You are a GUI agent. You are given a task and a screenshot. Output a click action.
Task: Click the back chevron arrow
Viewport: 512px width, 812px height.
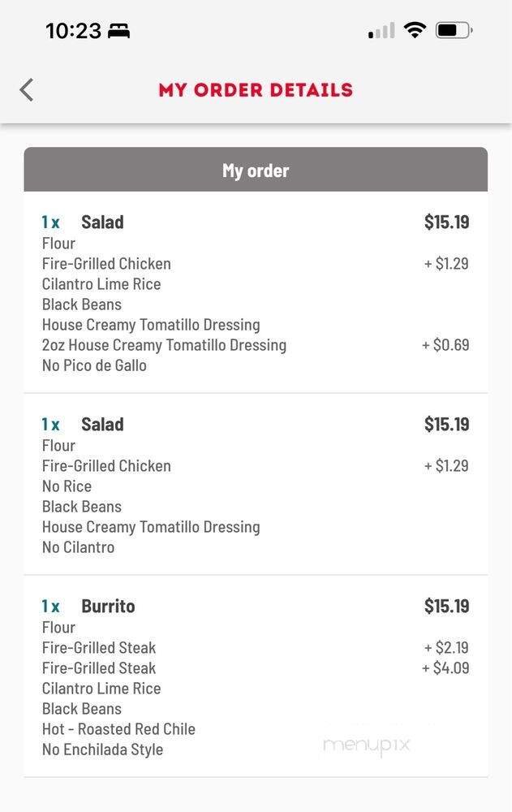tap(26, 89)
